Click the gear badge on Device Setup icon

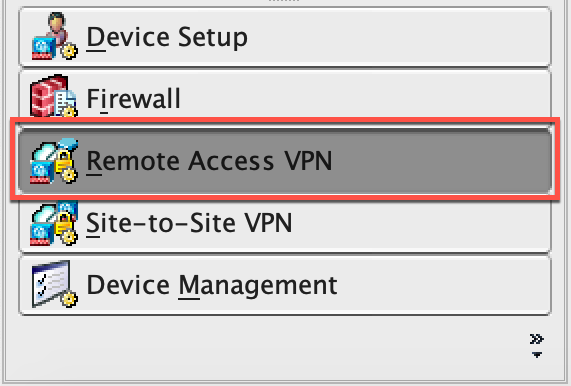tap(69, 51)
